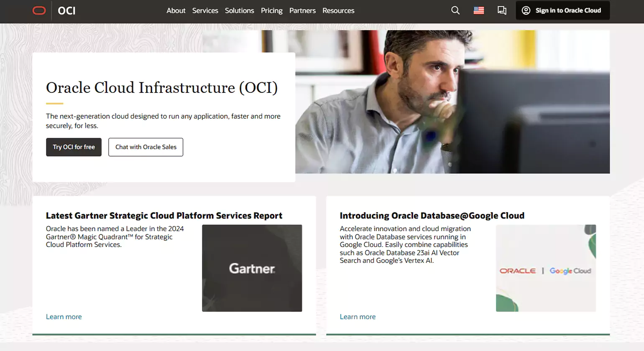Open the chat icon in the header

502,10
